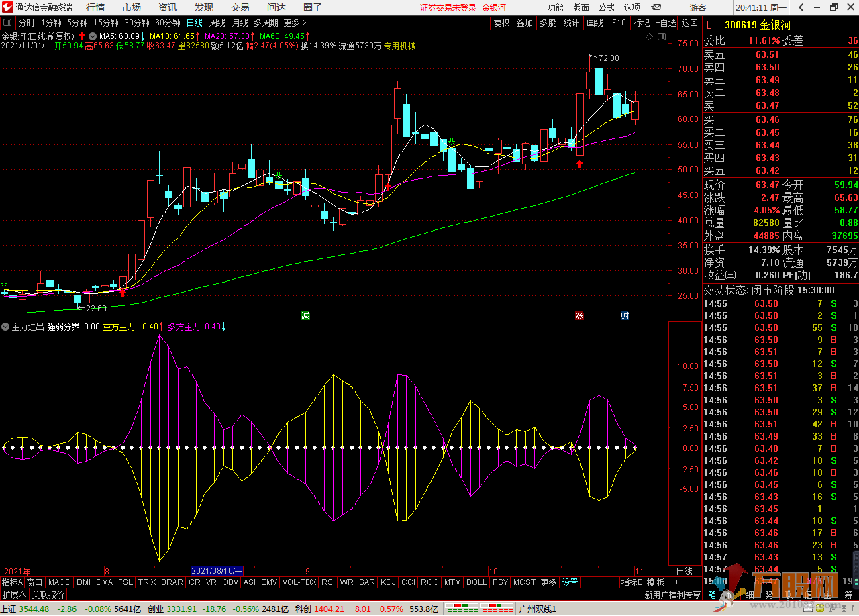Click the back arrow icon beside the clock
Viewport: 859px width, 616px height.
tap(801, 7)
